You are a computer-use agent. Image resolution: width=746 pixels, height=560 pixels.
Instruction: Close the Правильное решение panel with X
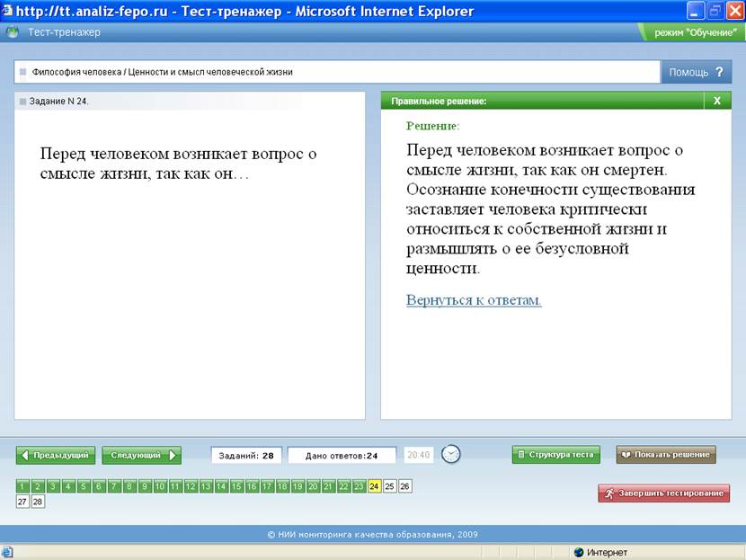pyautogui.click(x=717, y=101)
